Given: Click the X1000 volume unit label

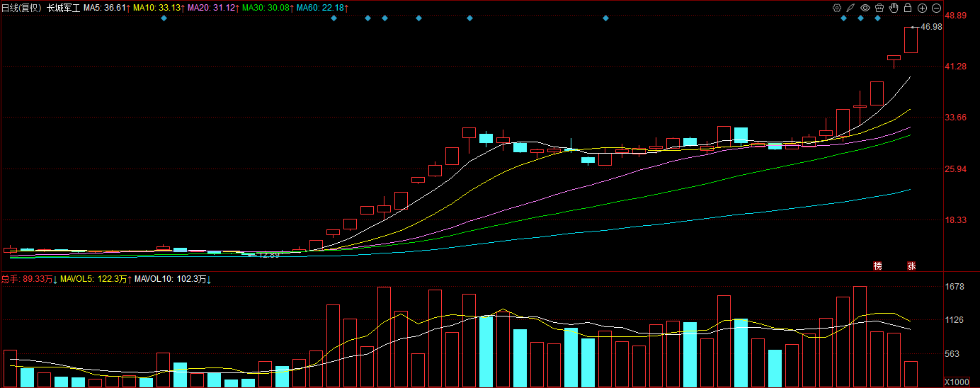Looking at the screenshot, I should tap(958, 382).
